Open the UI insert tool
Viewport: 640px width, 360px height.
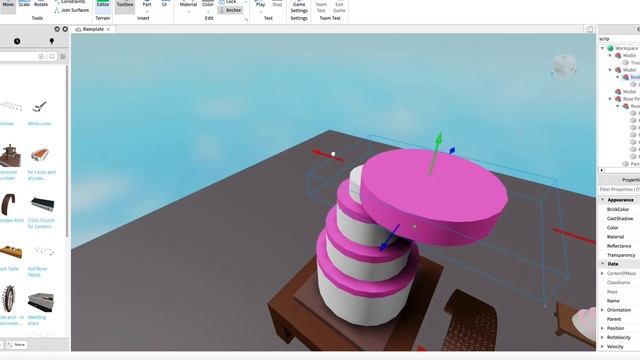point(164,4)
